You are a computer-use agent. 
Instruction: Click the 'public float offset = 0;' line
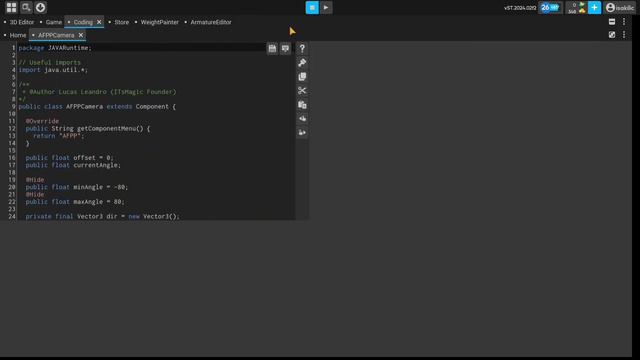(x=69, y=158)
